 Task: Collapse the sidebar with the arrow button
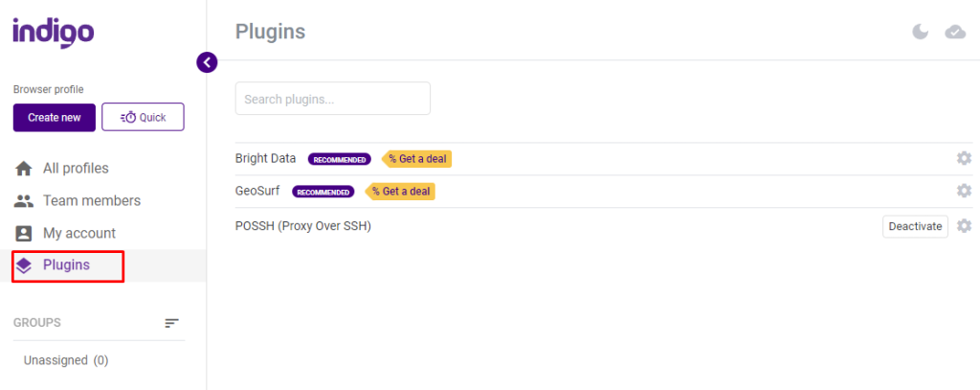click(x=207, y=62)
